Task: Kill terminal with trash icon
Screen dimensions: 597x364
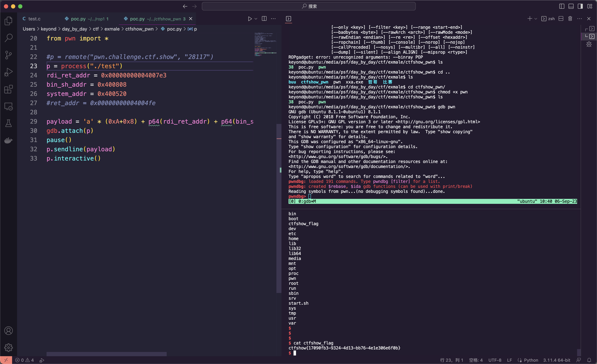Action: tap(570, 19)
